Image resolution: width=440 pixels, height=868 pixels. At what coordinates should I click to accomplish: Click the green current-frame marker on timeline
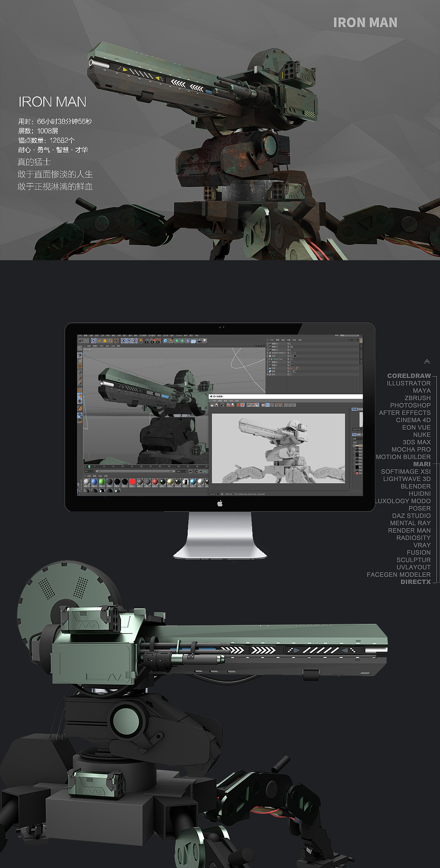(89, 466)
